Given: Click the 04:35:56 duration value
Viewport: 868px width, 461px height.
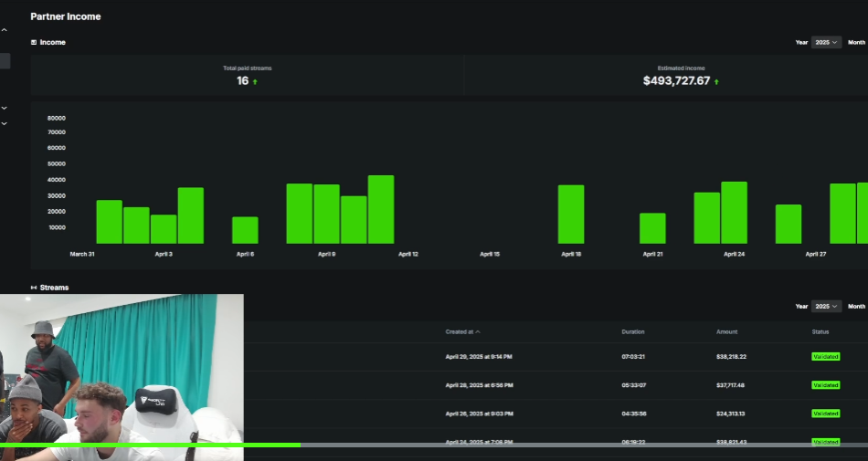Looking at the screenshot, I should pyautogui.click(x=633, y=414).
